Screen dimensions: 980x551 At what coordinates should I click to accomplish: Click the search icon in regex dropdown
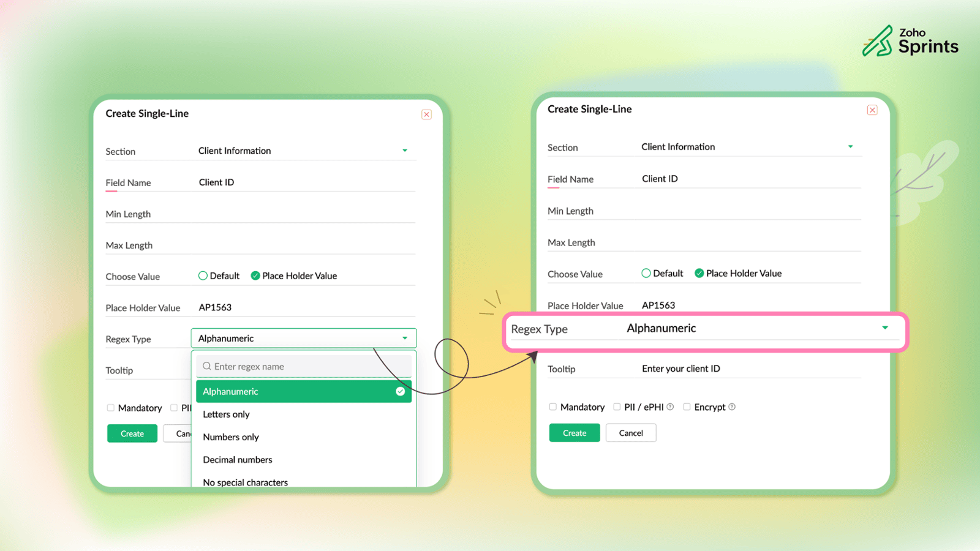(x=207, y=366)
